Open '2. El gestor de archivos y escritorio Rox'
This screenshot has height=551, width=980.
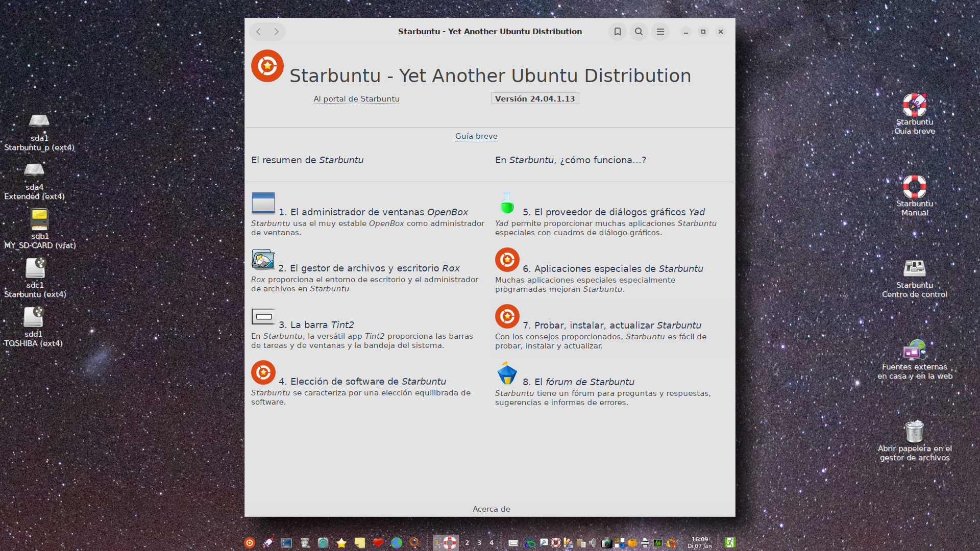369,268
